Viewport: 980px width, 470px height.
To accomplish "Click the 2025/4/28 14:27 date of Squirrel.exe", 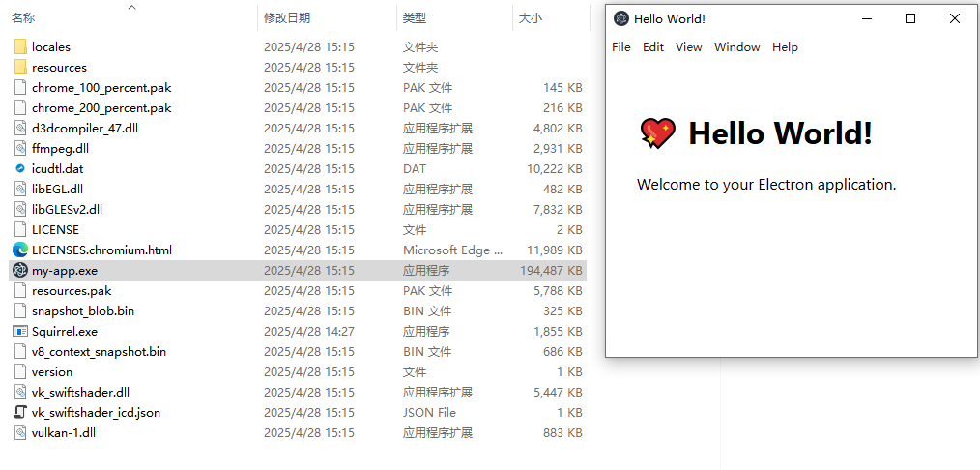I will pos(308,332).
